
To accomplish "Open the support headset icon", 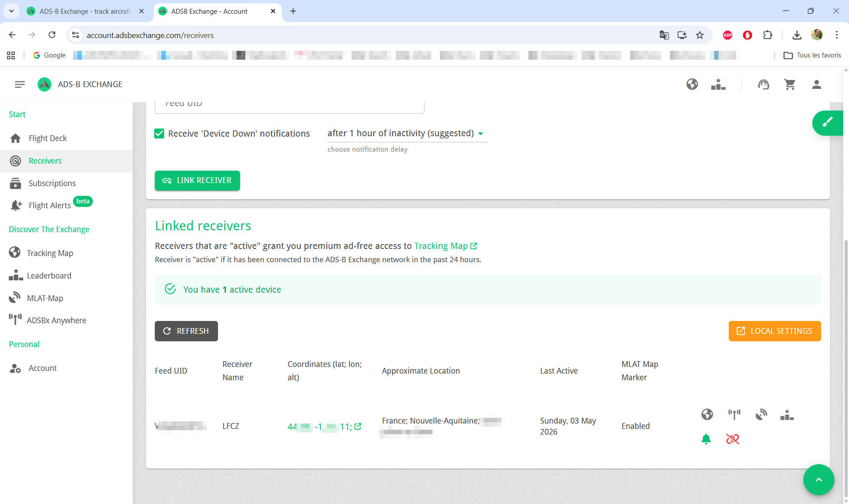I will tap(764, 84).
